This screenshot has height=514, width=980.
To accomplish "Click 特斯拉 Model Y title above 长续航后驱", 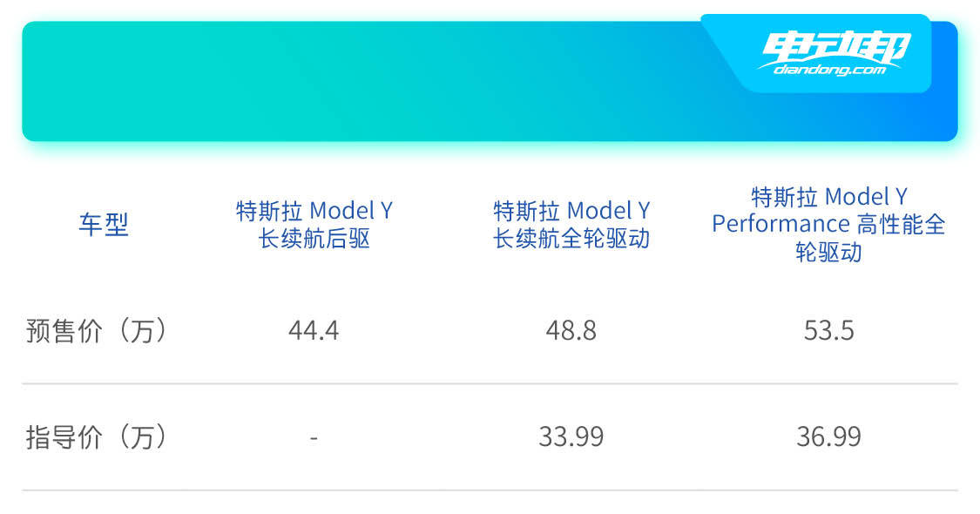I will [314, 211].
